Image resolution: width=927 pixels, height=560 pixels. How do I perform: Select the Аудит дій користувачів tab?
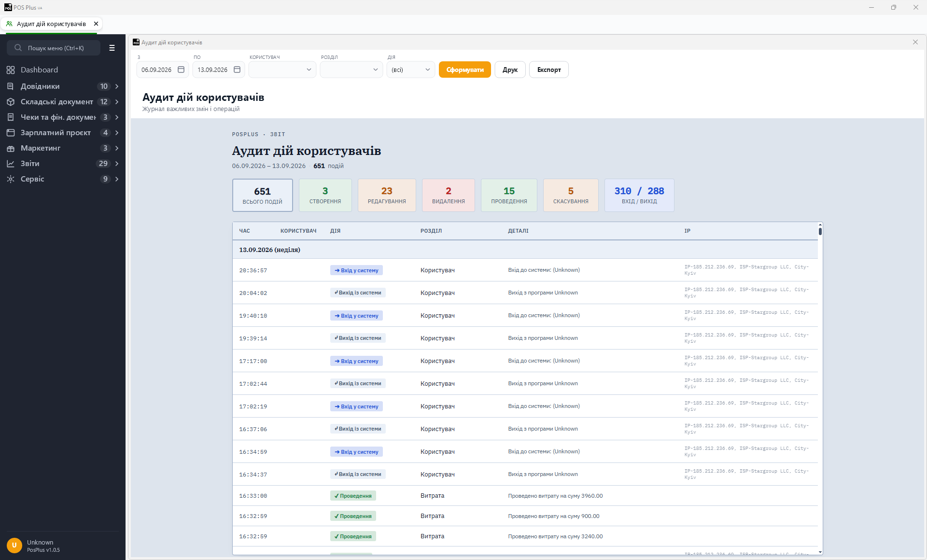click(51, 24)
